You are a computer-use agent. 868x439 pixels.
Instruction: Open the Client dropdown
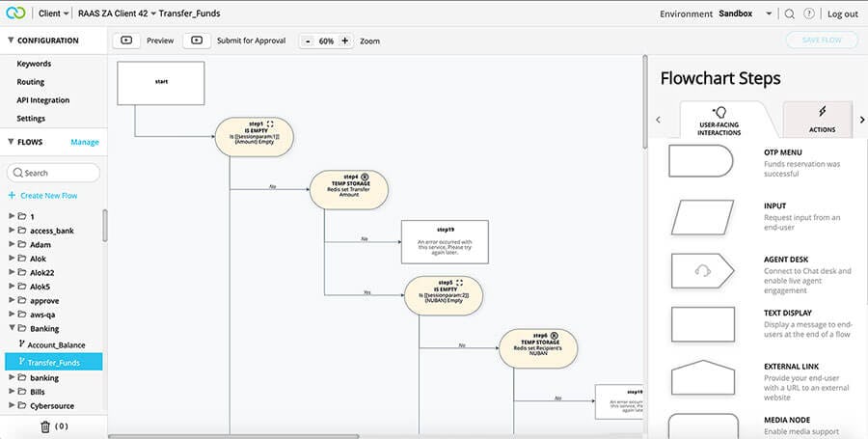click(54, 14)
